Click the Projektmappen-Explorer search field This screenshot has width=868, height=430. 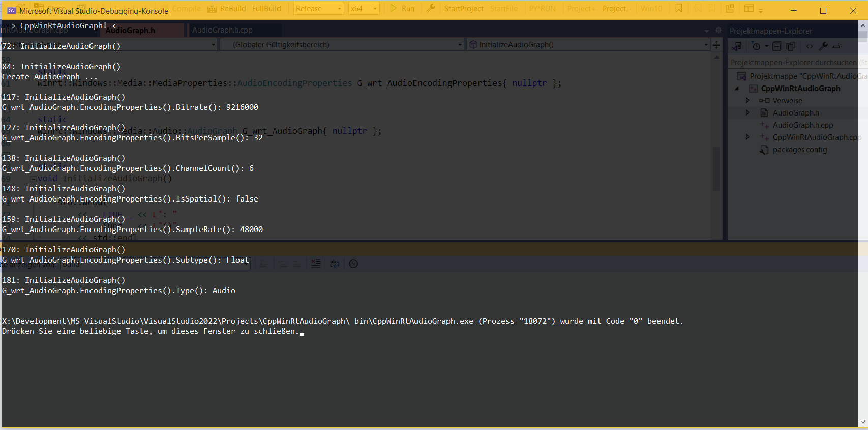[798, 63]
